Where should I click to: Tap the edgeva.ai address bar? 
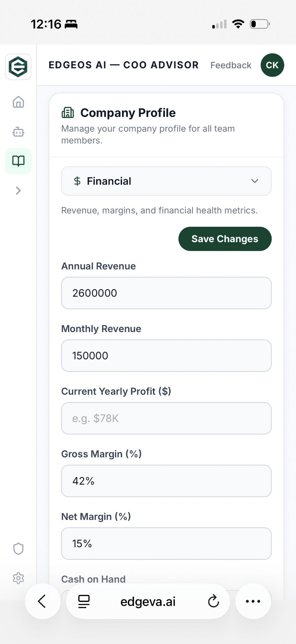[148, 601]
